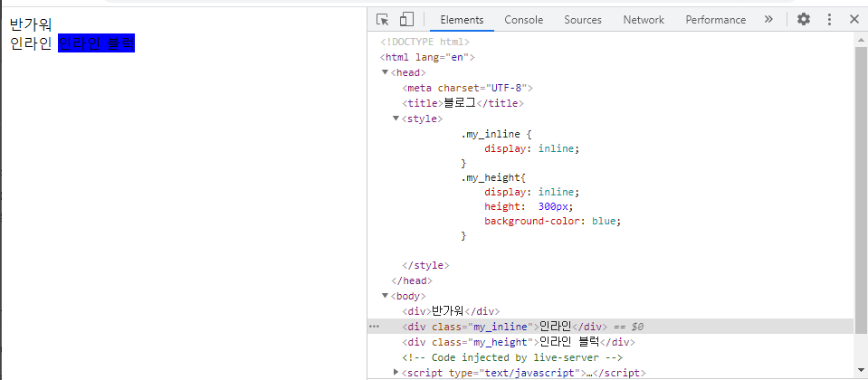Collapse the style element node
The image size is (868, 380).
click(x=396, y=119)
